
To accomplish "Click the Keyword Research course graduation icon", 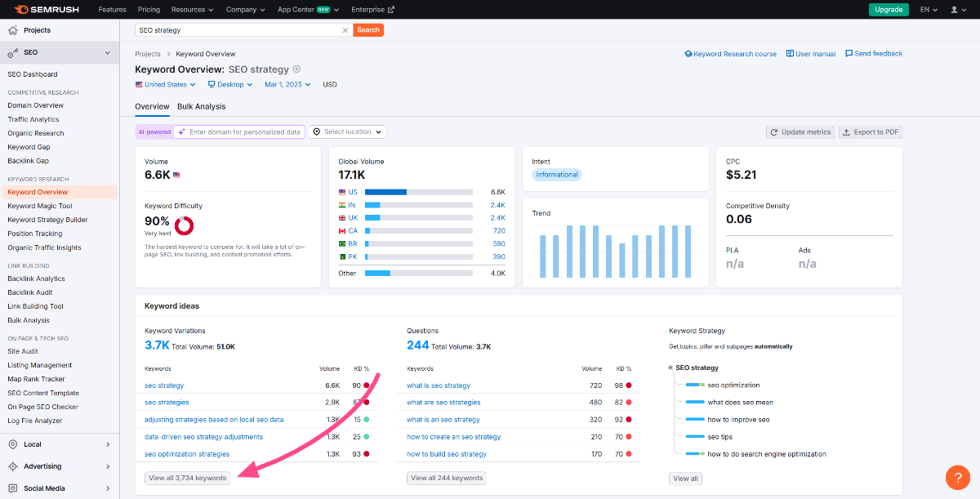I will 688,54.
